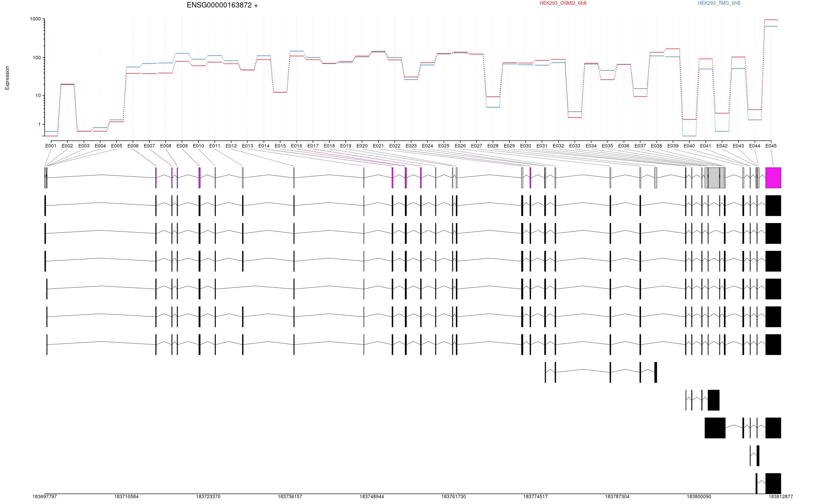
Task: Click exon label E045
Action: pyautogui.click(x=771, y=146)
